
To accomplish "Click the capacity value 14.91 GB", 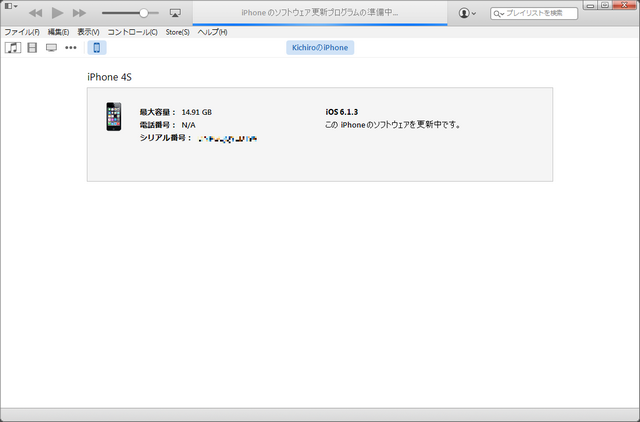I will pyautogui.click(x=197, y=112).
